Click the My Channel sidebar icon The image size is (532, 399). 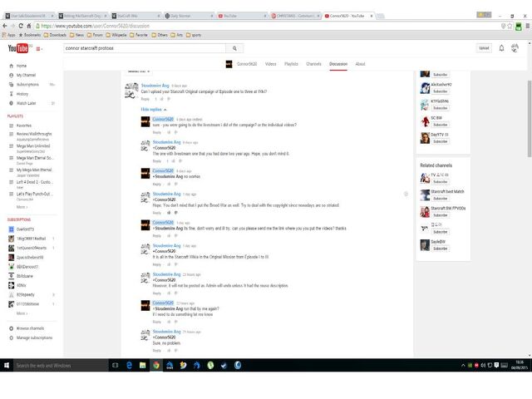11,75
